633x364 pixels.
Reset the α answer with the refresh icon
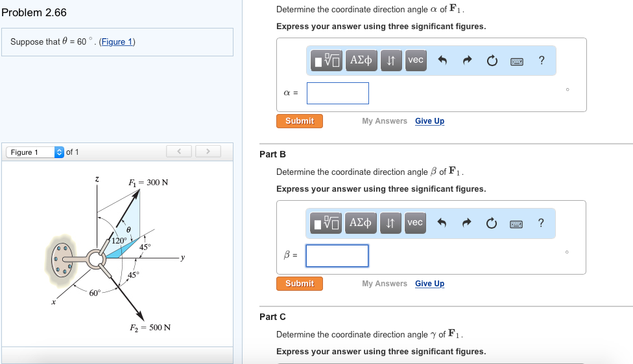tap(492, 61)
